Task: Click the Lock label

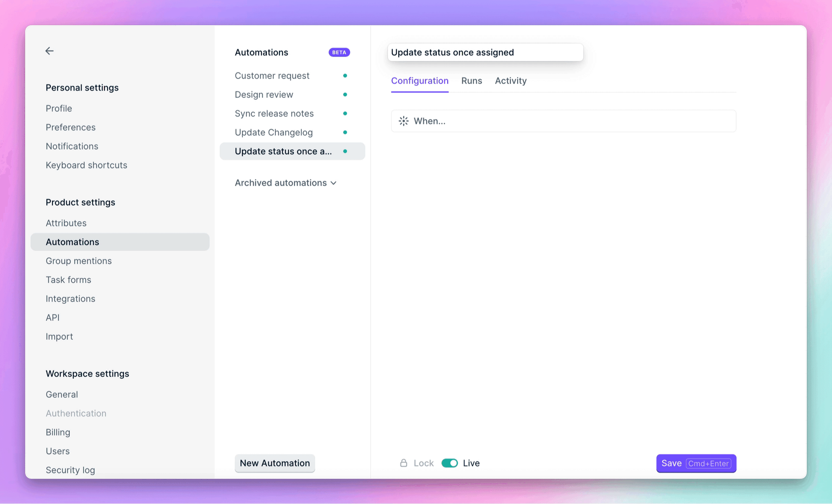Action: 424,463
